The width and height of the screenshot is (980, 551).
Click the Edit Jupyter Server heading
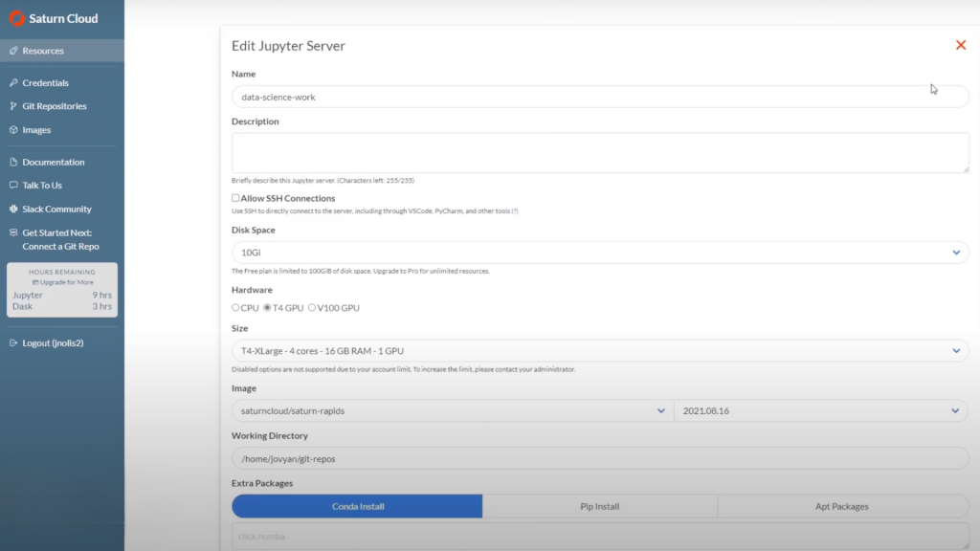288,46
